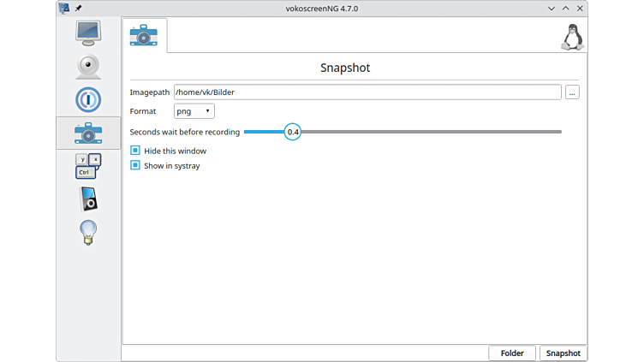This screenshot has height=362, width=644.
Task: Click the Tux penguin logo
Action: pos(571,37)
